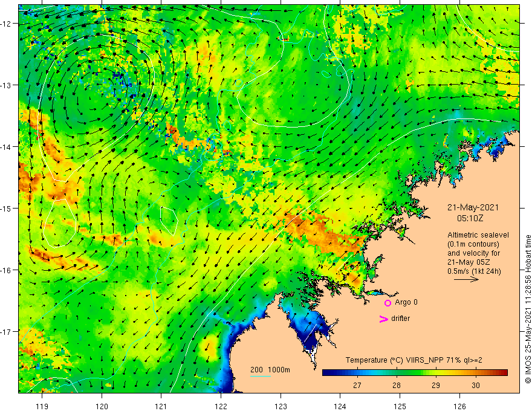Screen dimensions: 532x411
Task: Click the date text 21-May-2021
Action: pos(473,207)
